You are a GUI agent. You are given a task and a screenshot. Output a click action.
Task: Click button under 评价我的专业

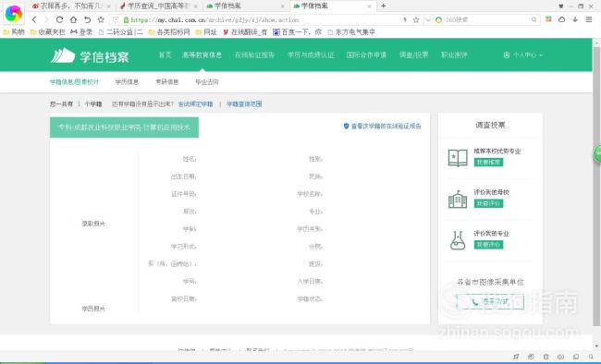pyautogui.click(x=488, y=245)
